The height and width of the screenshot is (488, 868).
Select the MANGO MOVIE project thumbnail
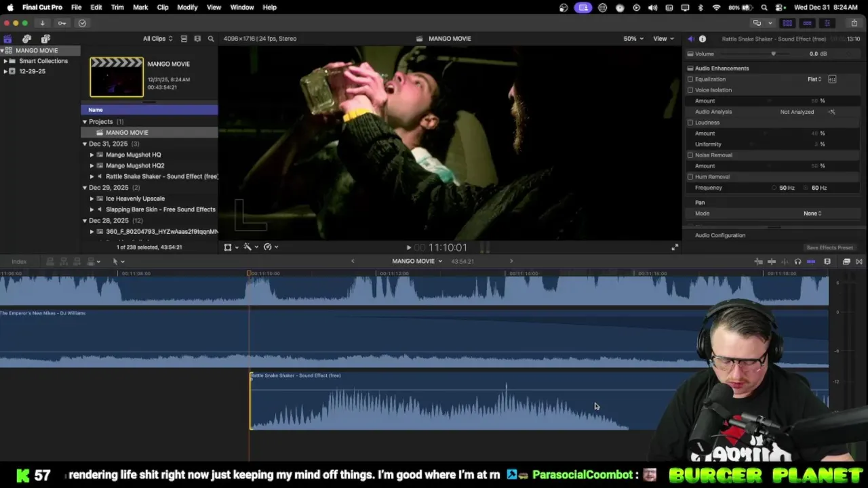click(117, 77)
